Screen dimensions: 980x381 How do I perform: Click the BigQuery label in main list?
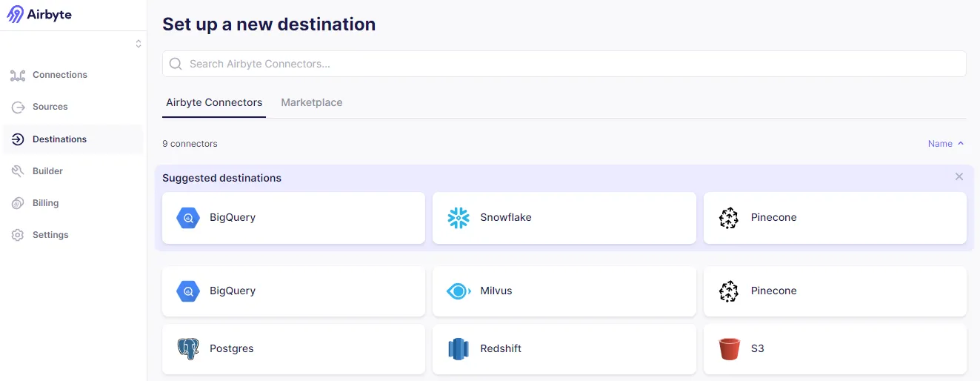pyautogui.click(x=233, y=291)
